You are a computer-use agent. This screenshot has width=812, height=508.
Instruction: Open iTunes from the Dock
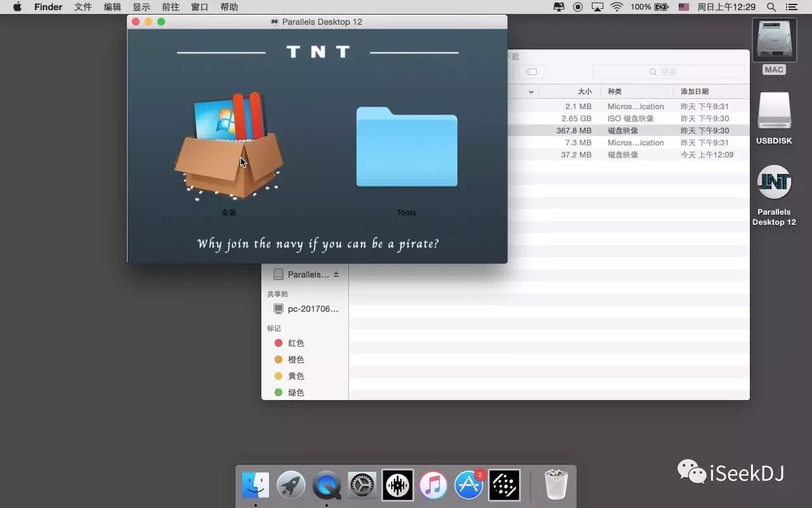(433, 486)
